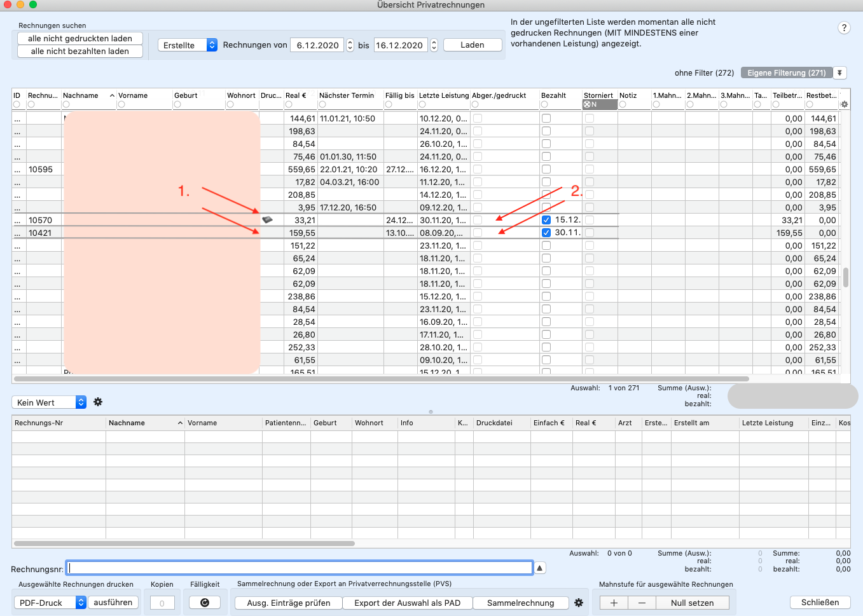Open help via the question mark icon
Screen dimensions: 863x616
point(844,27)
